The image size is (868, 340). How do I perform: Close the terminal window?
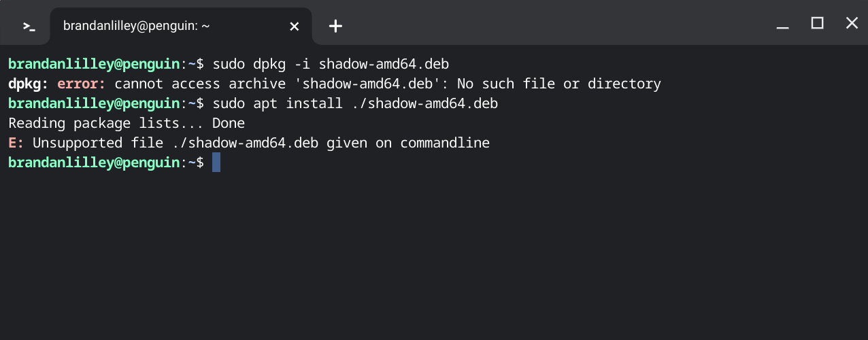tap(852, 23)
